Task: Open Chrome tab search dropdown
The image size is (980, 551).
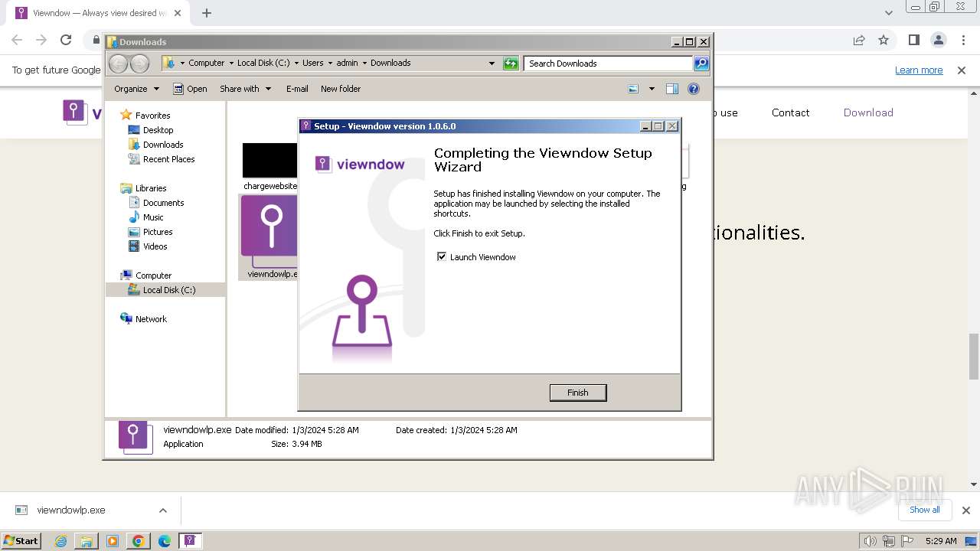Action: coord(888,13)
